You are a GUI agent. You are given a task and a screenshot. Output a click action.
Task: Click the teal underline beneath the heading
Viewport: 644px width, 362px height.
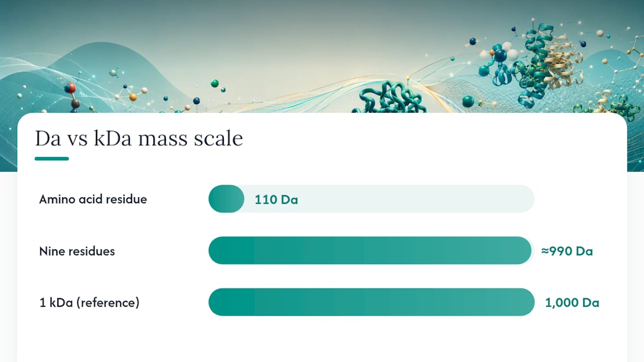point(52,159)
